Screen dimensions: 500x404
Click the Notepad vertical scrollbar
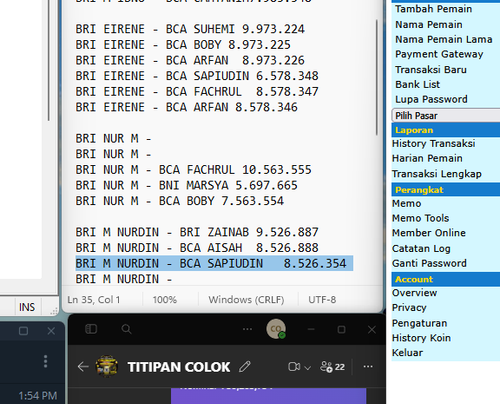377,77
